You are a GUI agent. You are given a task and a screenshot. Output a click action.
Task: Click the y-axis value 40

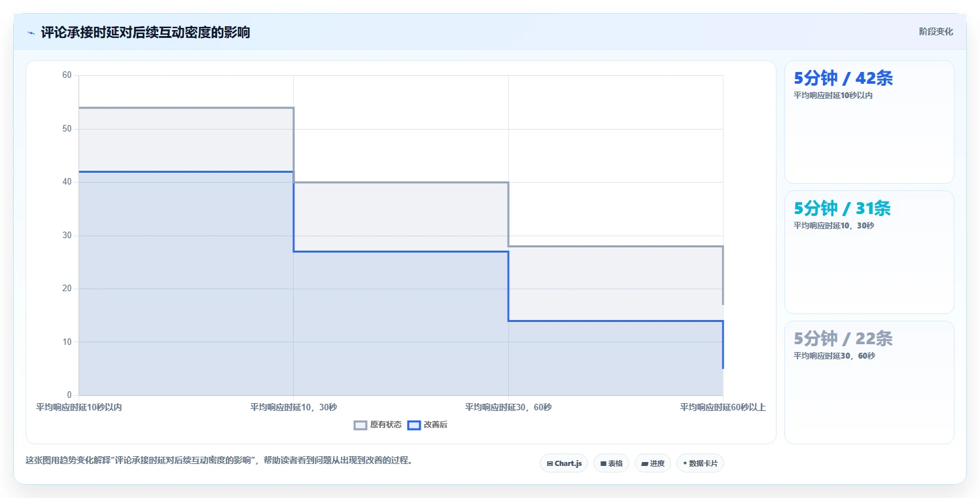click(x=67, y=182)
